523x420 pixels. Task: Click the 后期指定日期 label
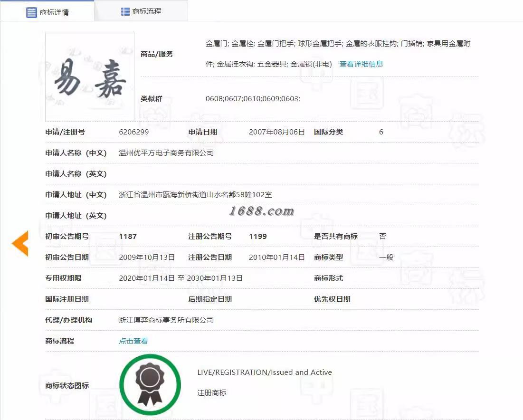(210, 299)
